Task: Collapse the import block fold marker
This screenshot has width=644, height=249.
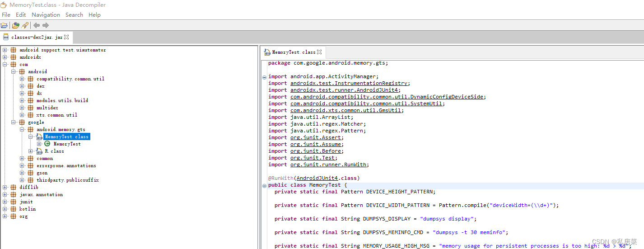Action: click(x=264, y=77)
